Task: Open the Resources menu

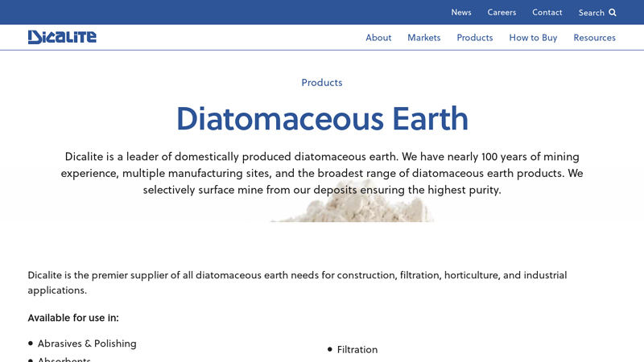Action: (594, 37)
